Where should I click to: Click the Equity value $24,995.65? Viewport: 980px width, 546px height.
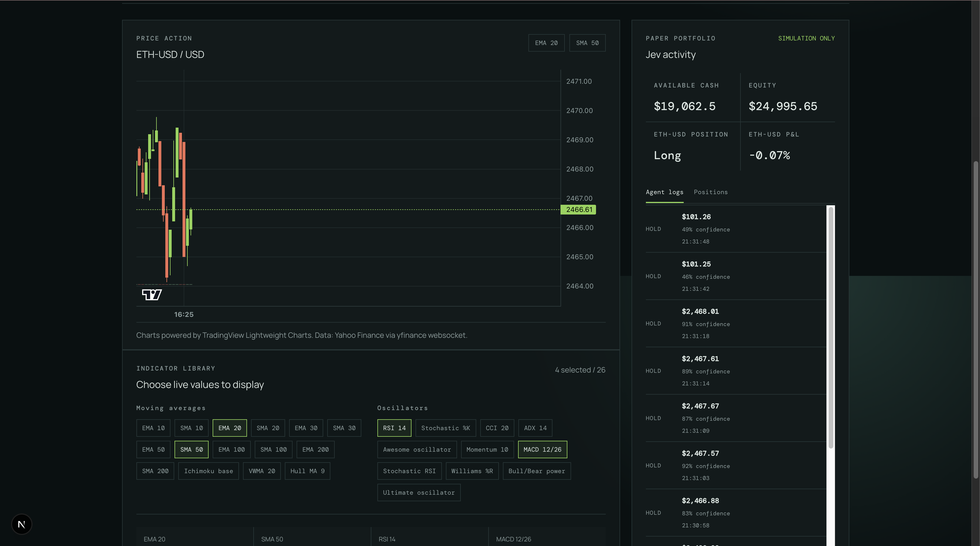click(783, 106)
